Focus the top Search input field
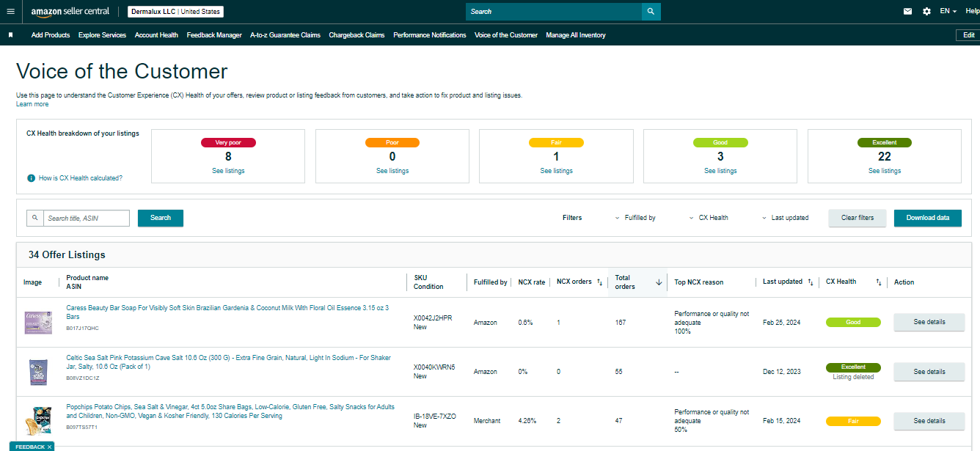Image resolution: width=980 pixels, height=451 pixels. coord(554,12)
